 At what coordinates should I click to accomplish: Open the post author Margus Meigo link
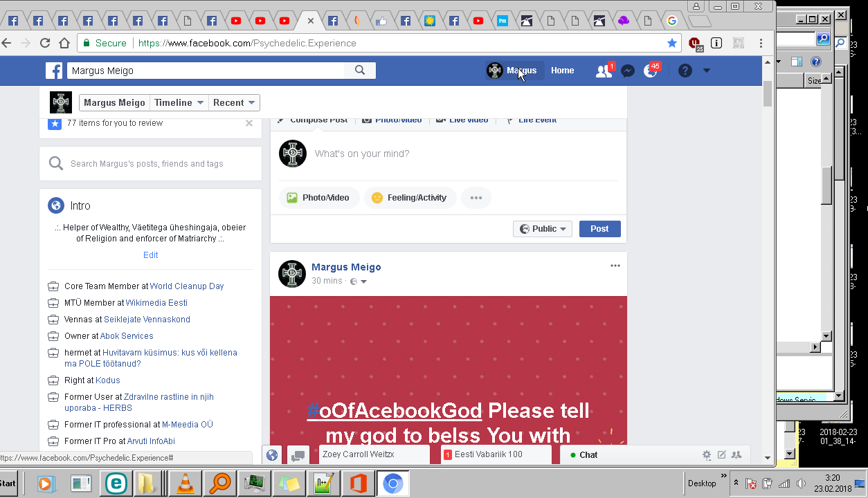pyautogui.click(x=346, y=267)
